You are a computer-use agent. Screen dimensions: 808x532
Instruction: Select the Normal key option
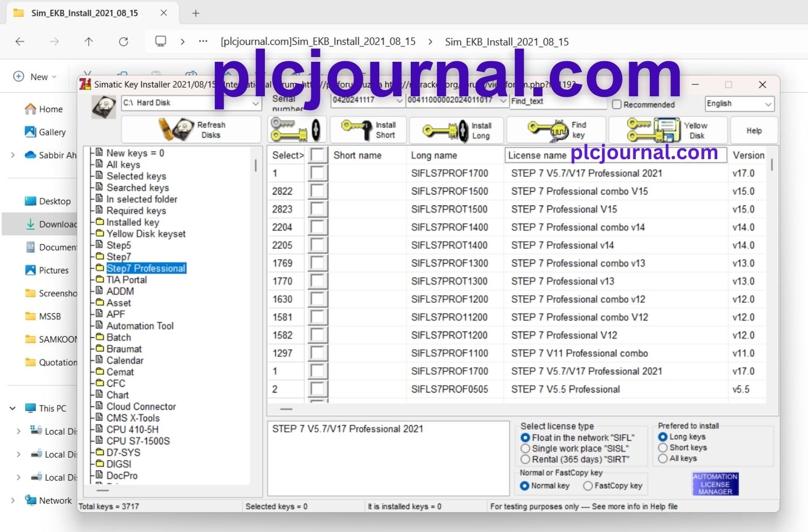click(525, 486)
